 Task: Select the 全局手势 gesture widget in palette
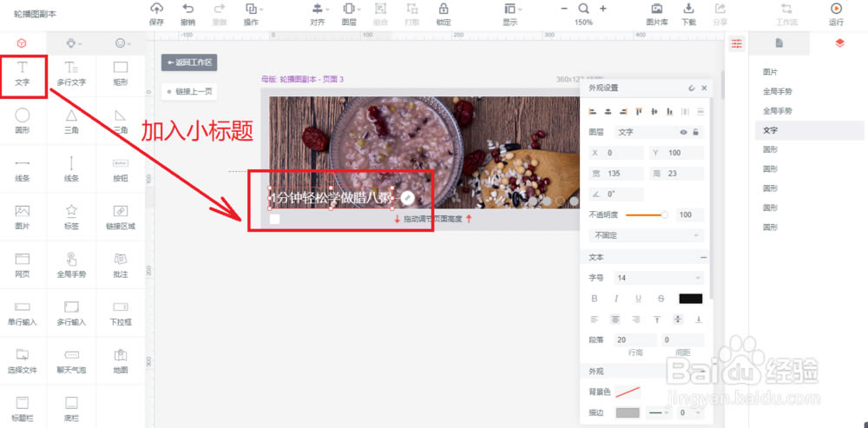(71, 267)
